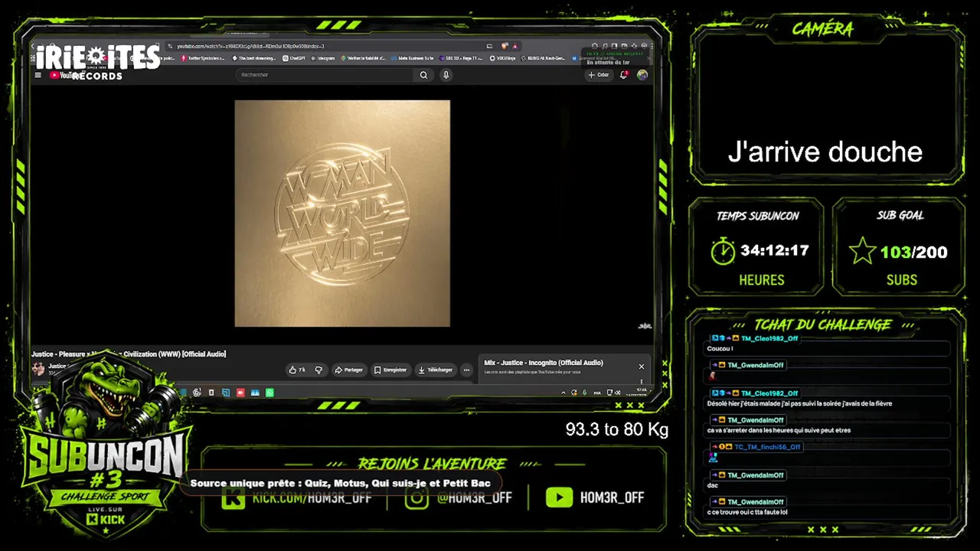Screen dimensions: 980x551
Task: Open the YouTube account avatar menu
Action: click(x=642, y=75)
